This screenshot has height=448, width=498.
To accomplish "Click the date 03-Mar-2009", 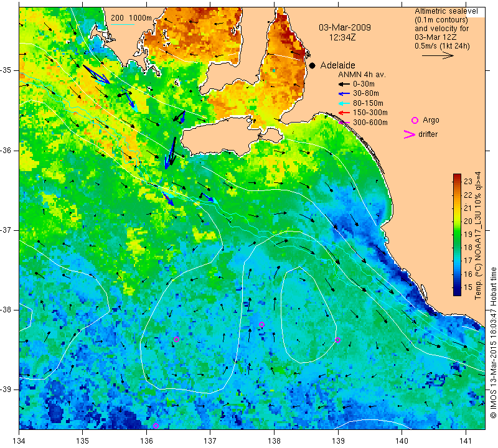I will [x=345, y=27].
